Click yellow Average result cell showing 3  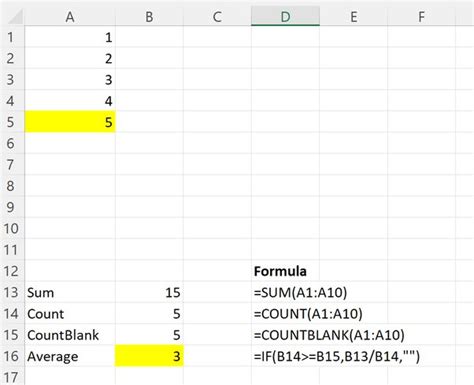click(x=149, y=356)
